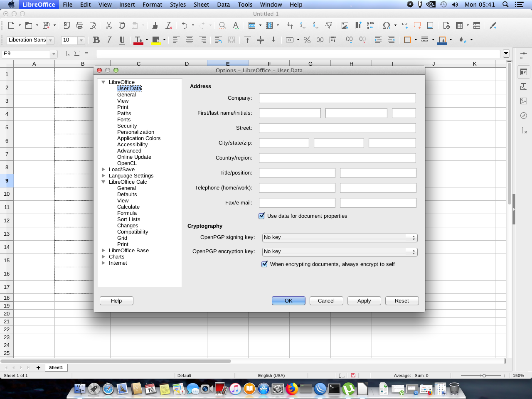This screenshot has height=399, width=532.
Task: Click the Reset button
Action: click(402, 300)
